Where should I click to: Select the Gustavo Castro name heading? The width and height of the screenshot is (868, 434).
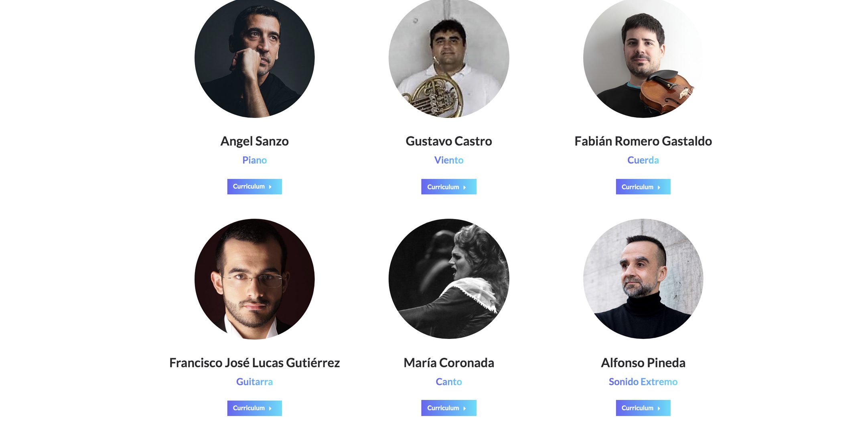coord(449,141)
